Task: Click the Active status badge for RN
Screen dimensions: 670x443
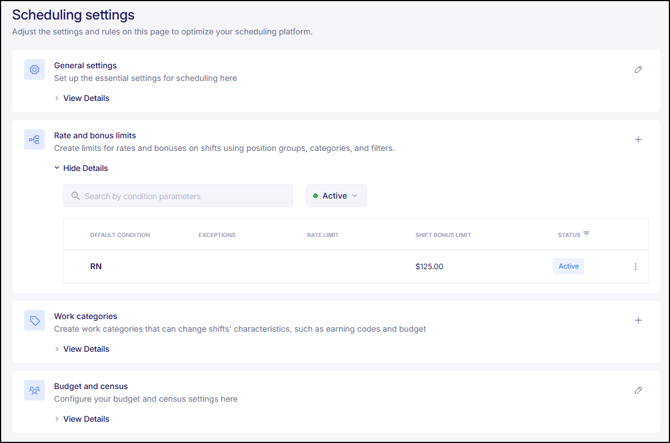Action: (568, 266)
